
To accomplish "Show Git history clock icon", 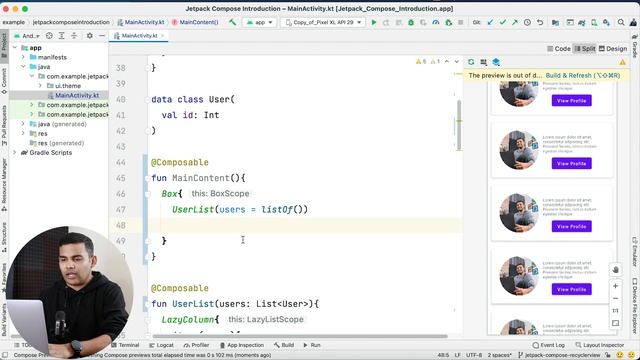I will pos(527,22).
